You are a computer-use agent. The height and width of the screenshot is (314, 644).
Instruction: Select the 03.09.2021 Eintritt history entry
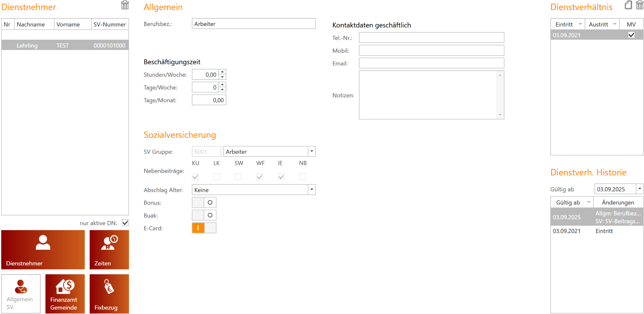click(x=597, y=231)
